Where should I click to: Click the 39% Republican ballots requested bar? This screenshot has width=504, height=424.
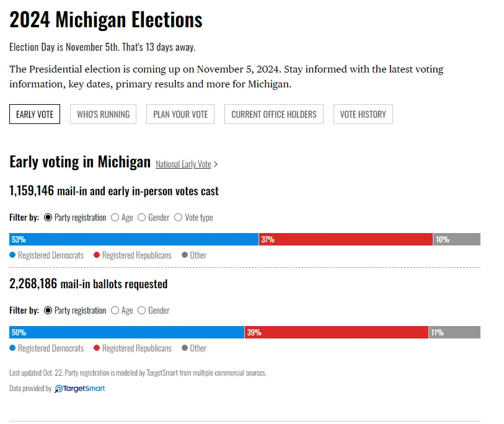(x=337, y=332)
